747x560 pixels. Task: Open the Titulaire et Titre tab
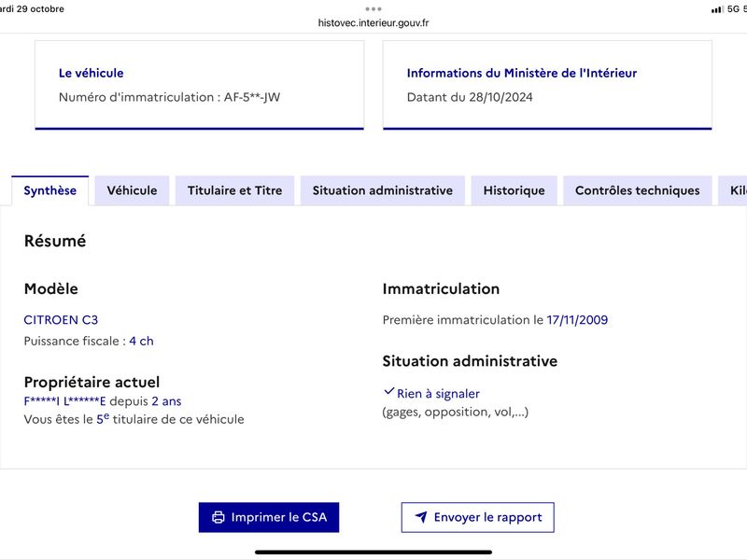[x=235, y=190]
